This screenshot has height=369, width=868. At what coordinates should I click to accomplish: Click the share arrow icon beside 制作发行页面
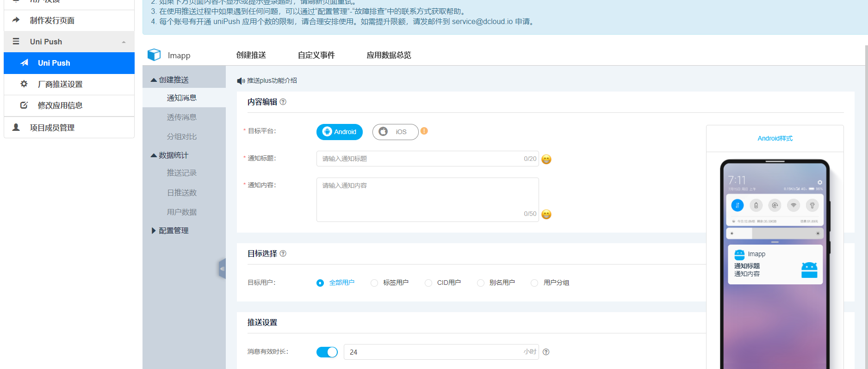pos(16,20)
